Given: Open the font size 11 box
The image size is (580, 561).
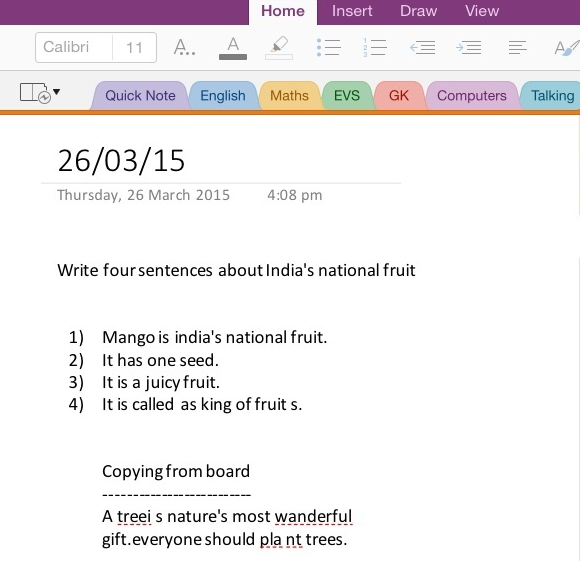Looking at the screenshot, I should point(134,47).
